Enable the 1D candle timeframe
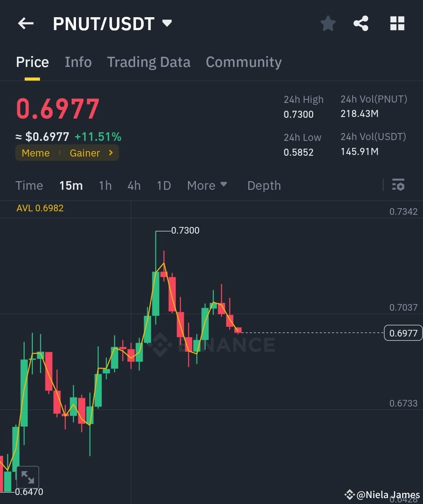 pos(164,185)
